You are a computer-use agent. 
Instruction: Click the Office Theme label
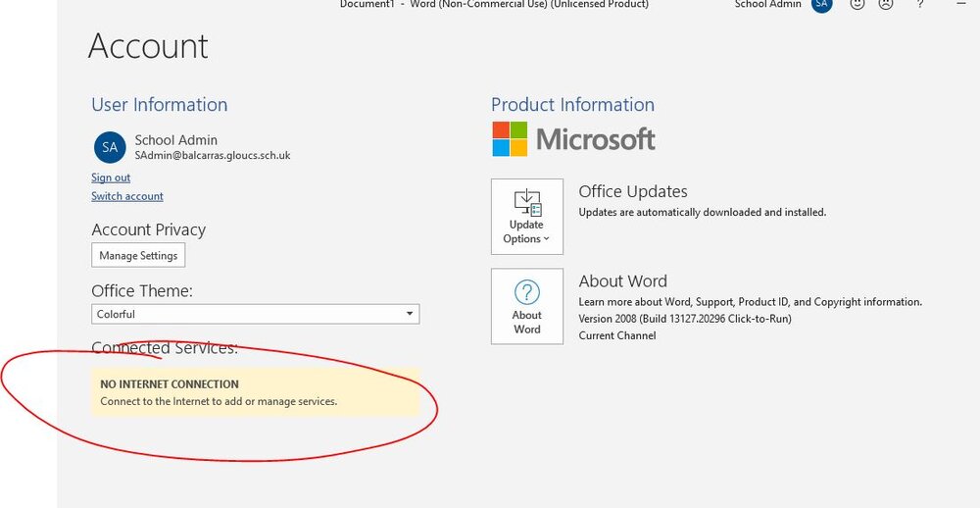tap(142, 291)
